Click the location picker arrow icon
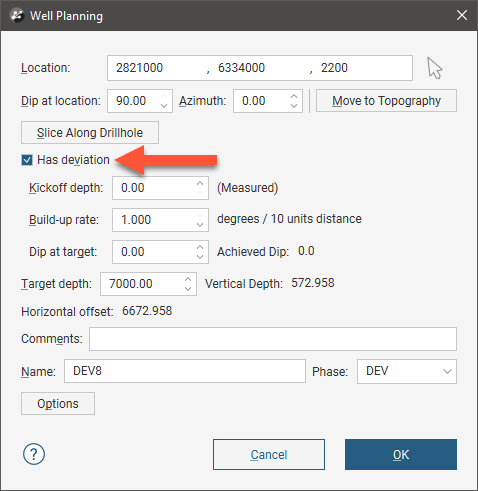This screenshot has width=478, height=491. pos(435,68)
